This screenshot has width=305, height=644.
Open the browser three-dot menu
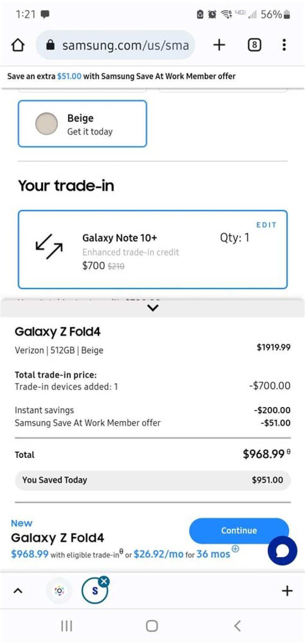tap(284, 45)
